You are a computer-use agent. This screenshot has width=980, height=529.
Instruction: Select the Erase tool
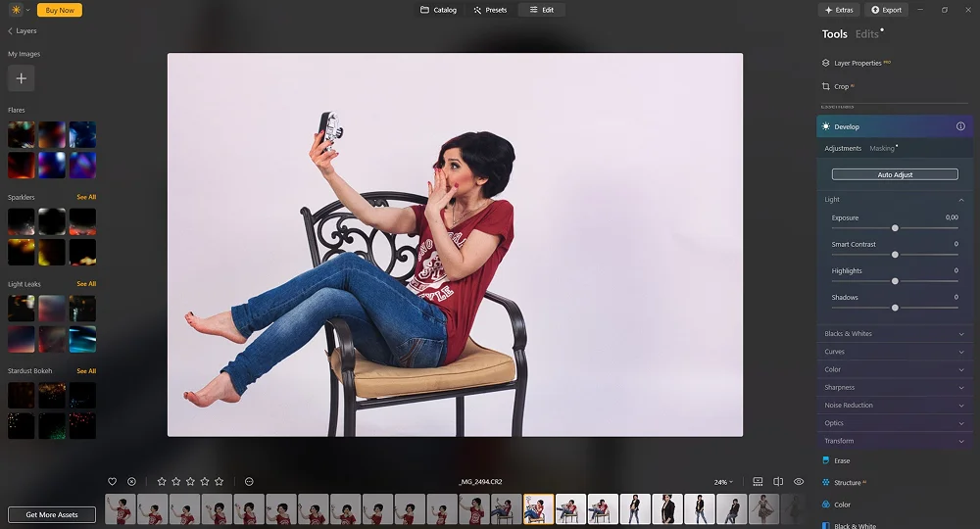click(x=842, y=460)
